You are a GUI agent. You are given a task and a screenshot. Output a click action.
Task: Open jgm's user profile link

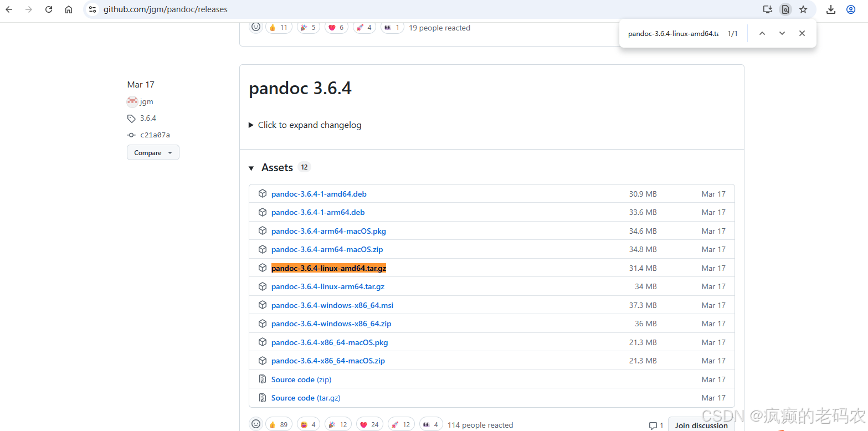tap(146, 101)
